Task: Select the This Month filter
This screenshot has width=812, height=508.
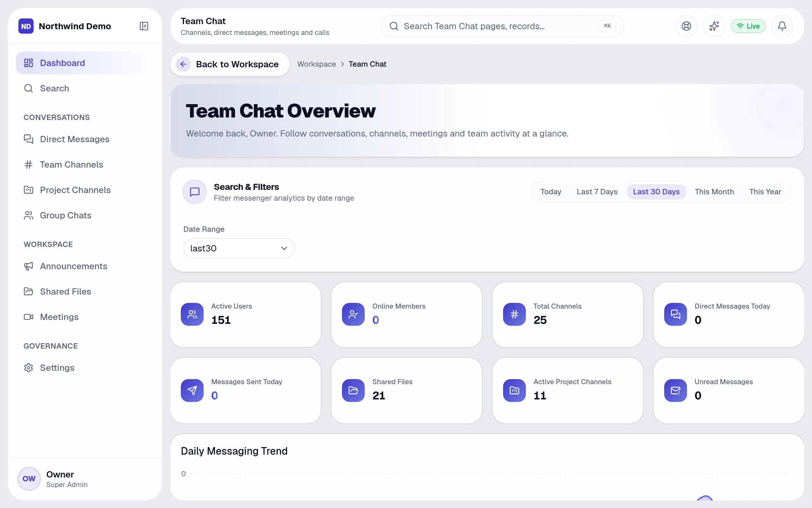Action: click(714, 192)
